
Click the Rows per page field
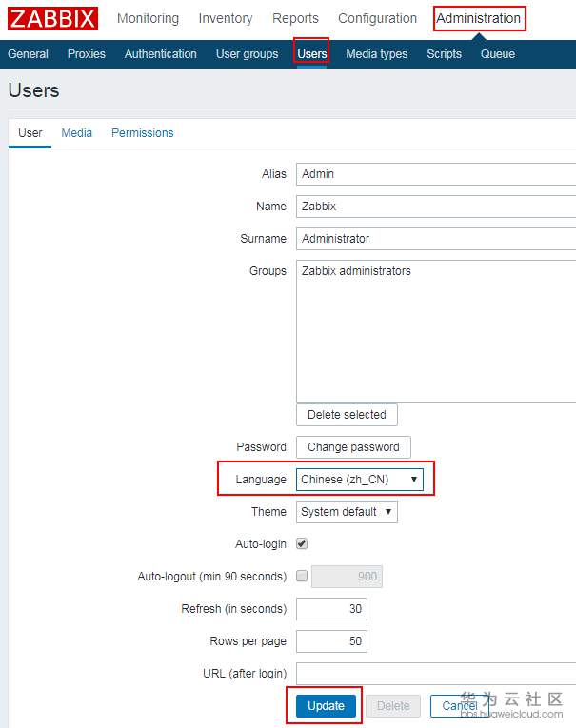point(331,641)
